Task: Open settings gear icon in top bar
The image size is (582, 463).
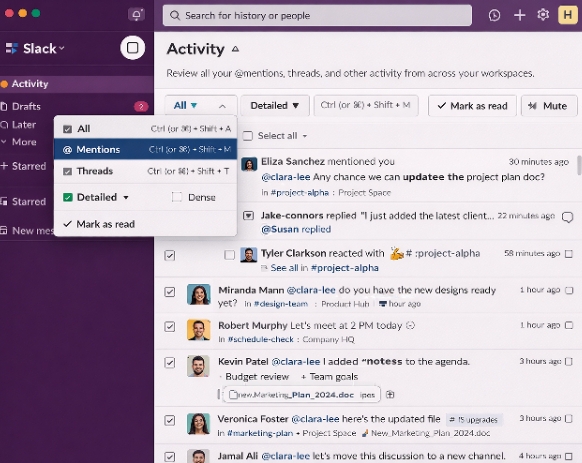Action: (x=543, y=15)
